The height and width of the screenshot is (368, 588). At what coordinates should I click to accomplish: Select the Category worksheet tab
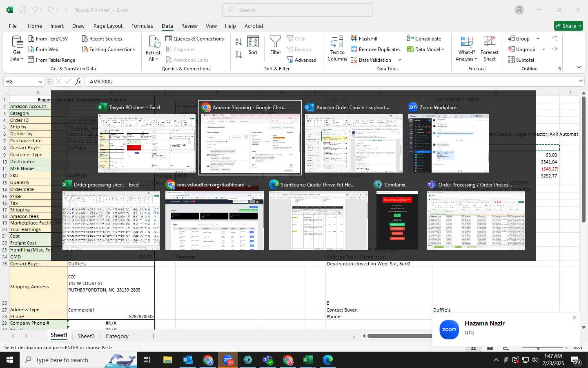coord(117,336)
